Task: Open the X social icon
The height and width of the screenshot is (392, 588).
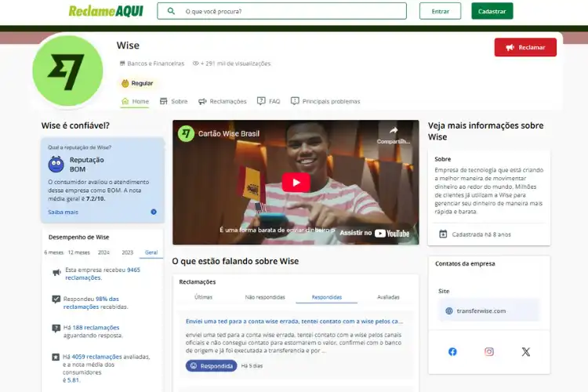Action: click(x=526, y=351)
